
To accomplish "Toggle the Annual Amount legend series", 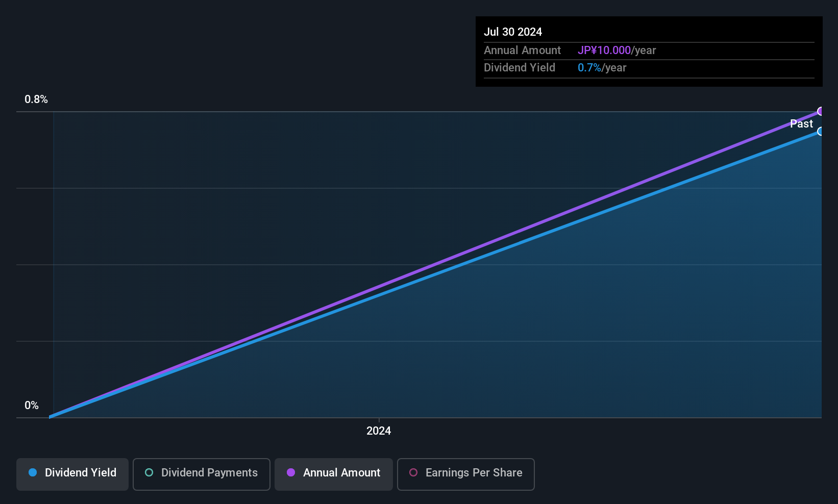I will [334, 474].
